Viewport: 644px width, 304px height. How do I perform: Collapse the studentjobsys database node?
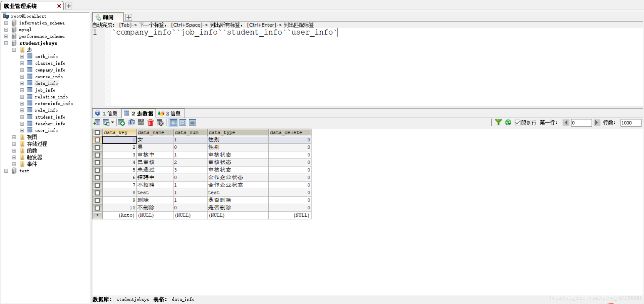(6, 43)
